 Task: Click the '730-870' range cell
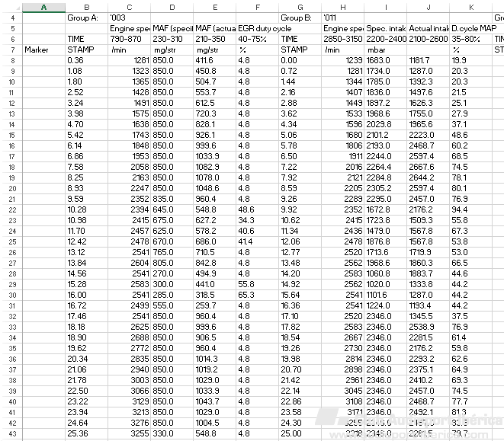pyautogui.click(x=129, y=38)
